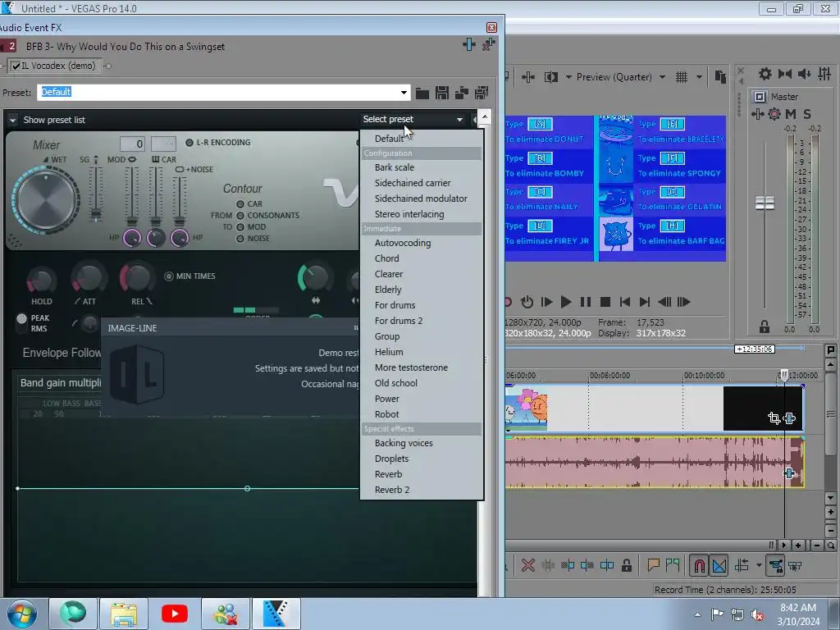Copy snapshot to clipboard icon in preview

720,77
